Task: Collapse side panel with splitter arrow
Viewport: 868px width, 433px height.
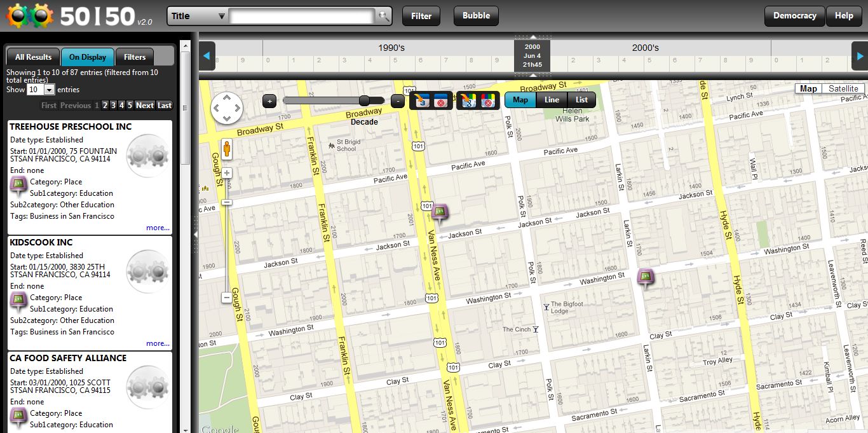Action: point(195,235)
